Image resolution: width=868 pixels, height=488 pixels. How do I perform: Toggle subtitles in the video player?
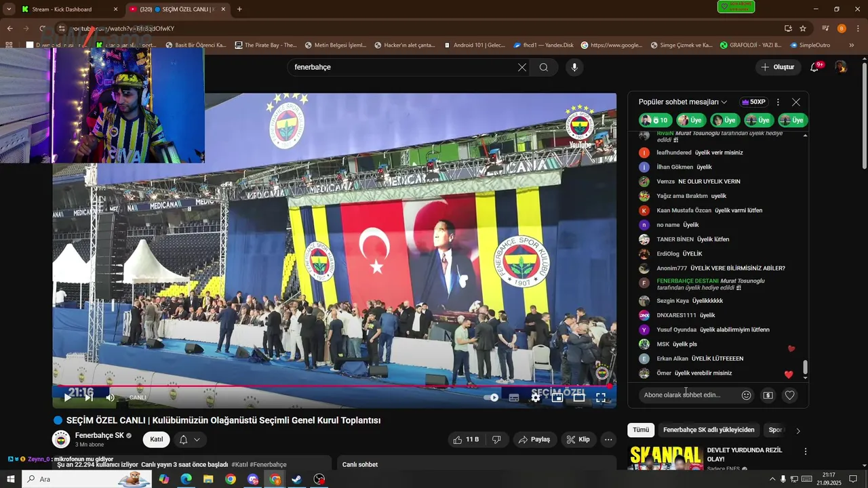pyautogui.click(x=514, y=398)
